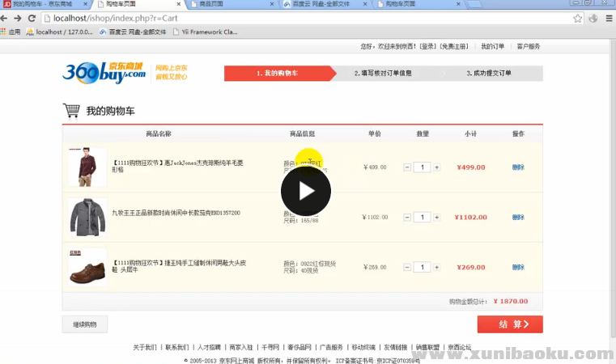This screenshot has height=364, width=616.
Task: Open the 我的订单 link
Action: [492, 46]
